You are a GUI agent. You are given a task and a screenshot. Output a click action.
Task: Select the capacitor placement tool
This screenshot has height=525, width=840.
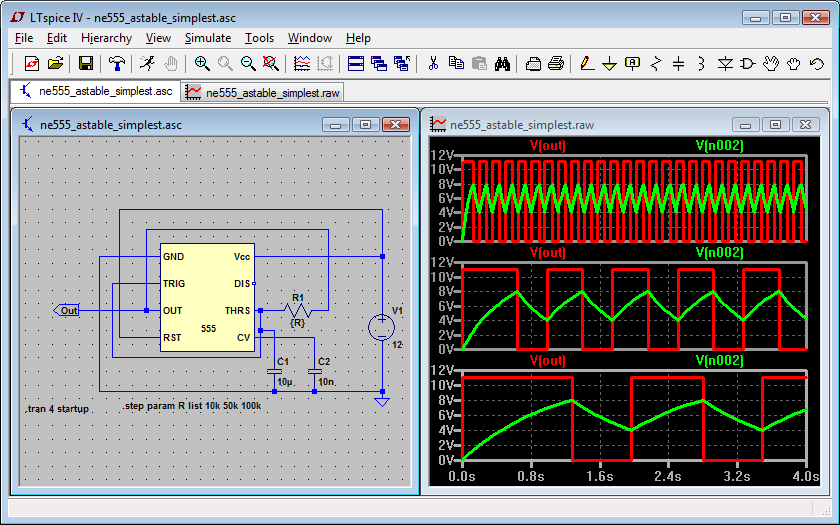(x=679, y=64)
